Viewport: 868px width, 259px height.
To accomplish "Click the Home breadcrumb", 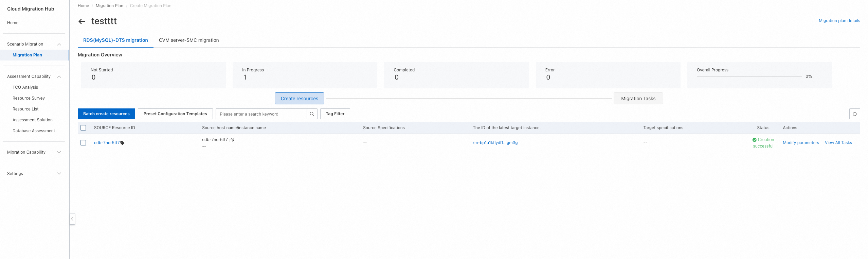I will pyautogui.click(x=83, y=6).
